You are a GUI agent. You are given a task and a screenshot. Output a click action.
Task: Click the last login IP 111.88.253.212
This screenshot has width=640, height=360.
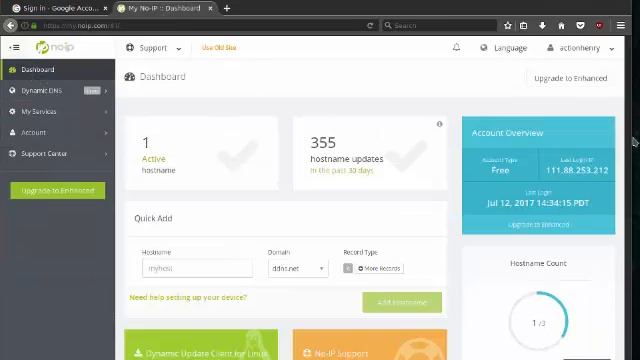click(577, 170)
